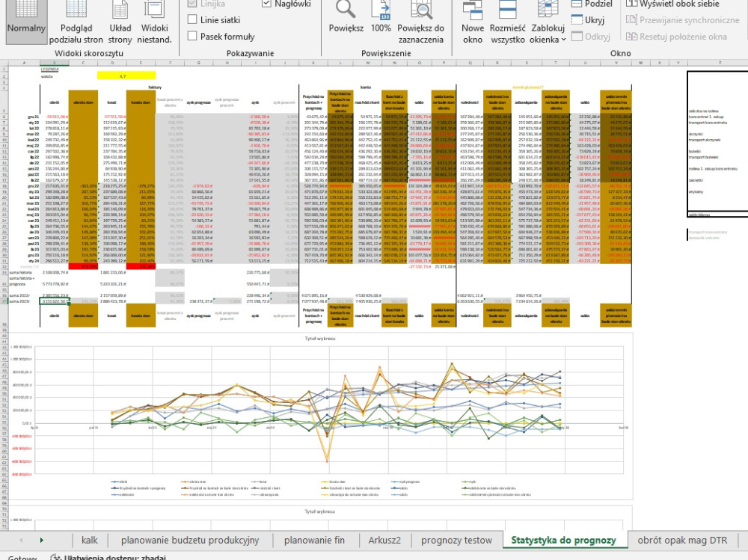Go to the prognozy testow sheet

(456, 540)
